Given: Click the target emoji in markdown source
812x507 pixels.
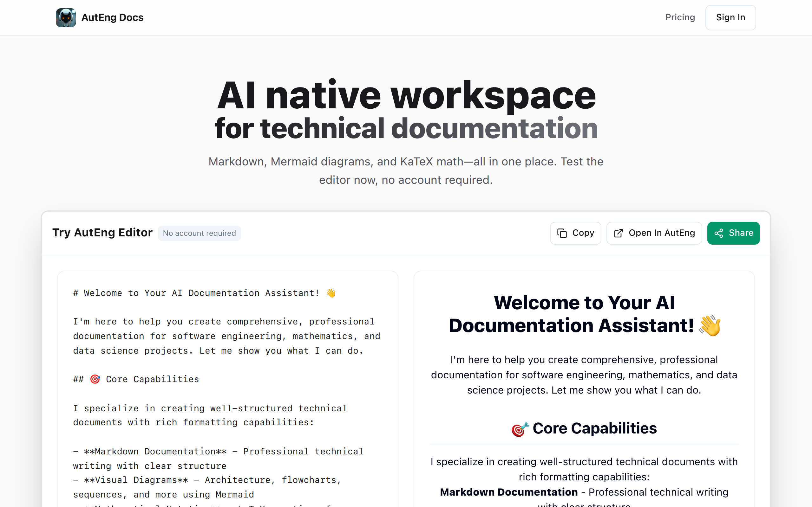Looking at the screenshot, I should (x=95, y=379).
